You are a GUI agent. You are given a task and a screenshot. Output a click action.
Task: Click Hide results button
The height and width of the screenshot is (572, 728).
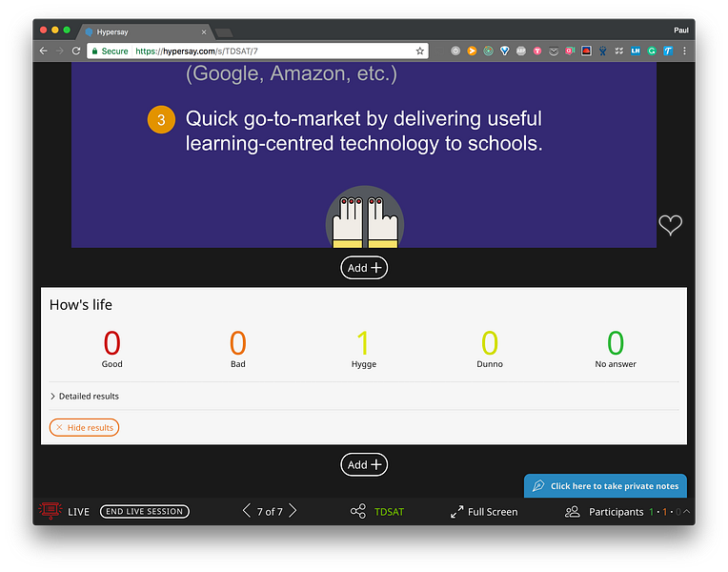[84, 427]
